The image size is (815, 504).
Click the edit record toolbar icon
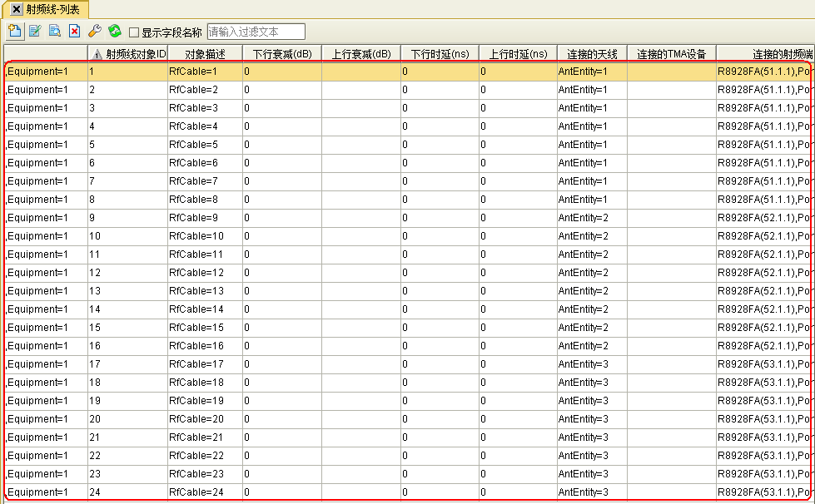click(x=35, y=32)
